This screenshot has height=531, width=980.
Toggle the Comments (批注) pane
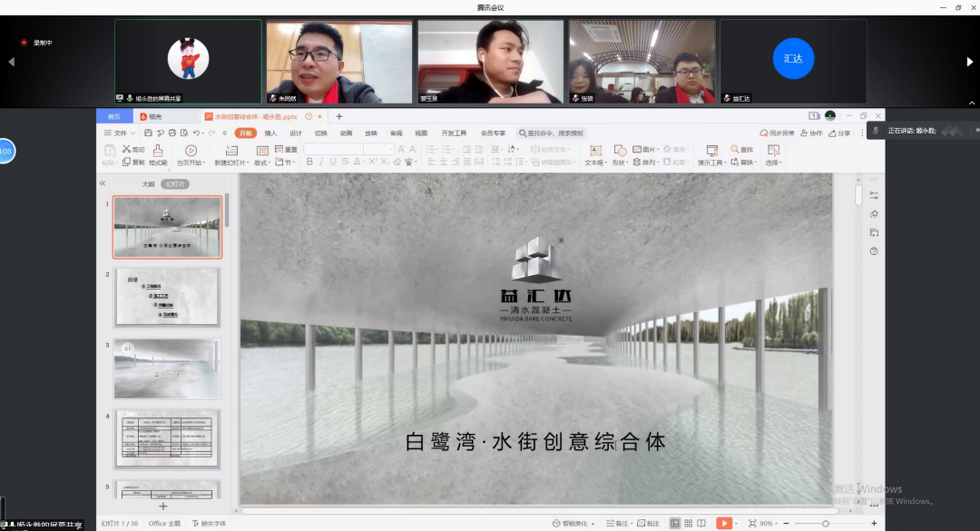pos(648,523)
